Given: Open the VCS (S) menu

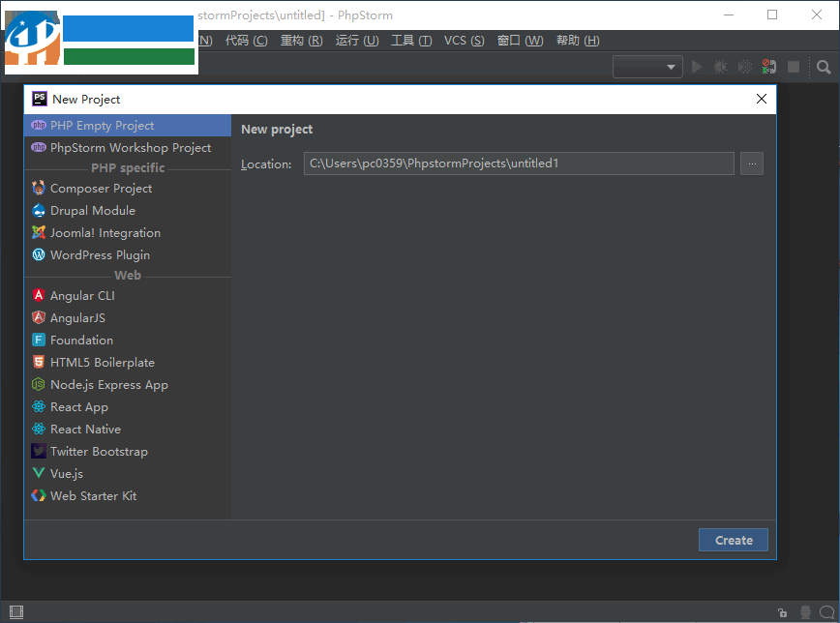Looking at the screenshot, I should [464, 41].
